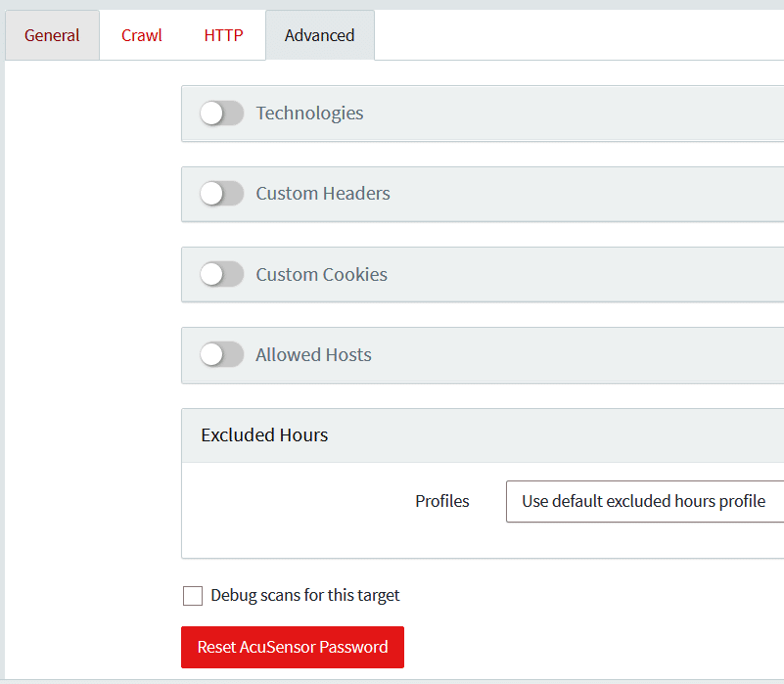Click the Custom Headers section title
The image size is (784, 684).
323,194
